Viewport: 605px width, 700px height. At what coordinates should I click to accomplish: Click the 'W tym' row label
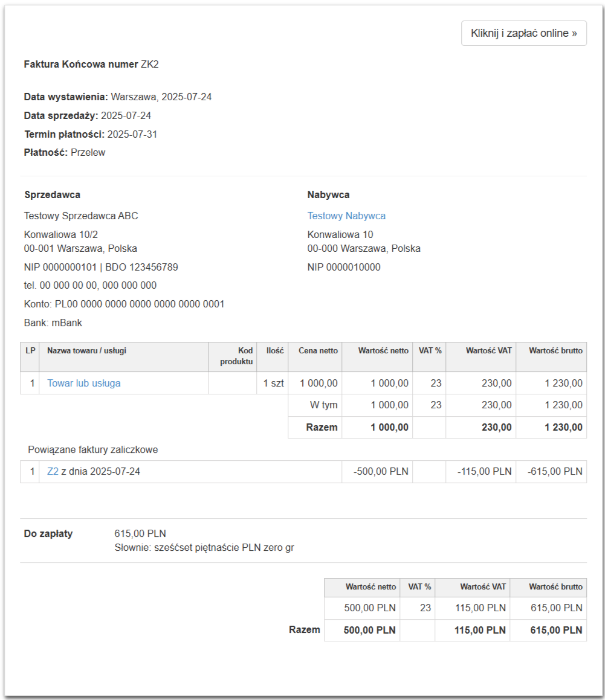coord(323,405)
